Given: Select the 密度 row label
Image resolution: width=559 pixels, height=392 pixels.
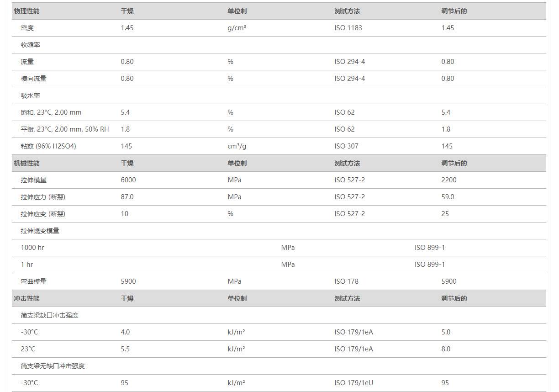Looking at the screenshot, I should pos(27,28).
